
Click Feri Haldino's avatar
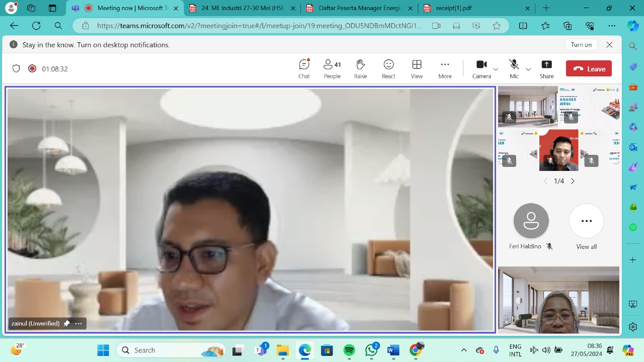pos(531,221)
